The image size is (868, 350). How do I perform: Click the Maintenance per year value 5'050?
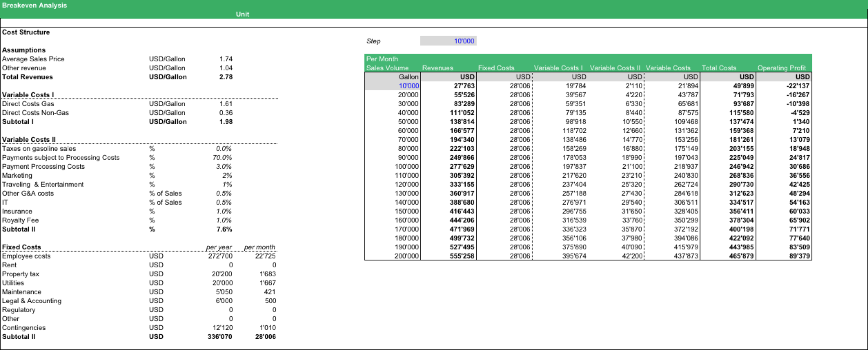(x=224, y=292)
